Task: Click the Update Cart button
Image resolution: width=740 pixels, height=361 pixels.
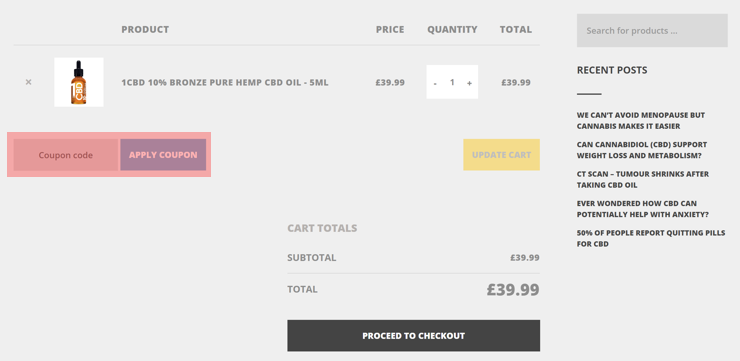Action: click(x=501, y=155)
